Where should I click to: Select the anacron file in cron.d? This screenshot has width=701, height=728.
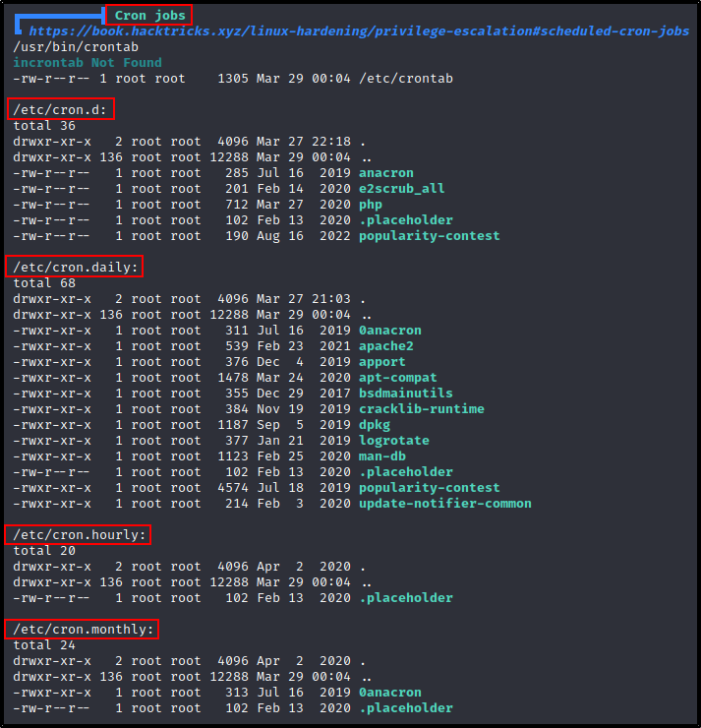coord(385,173)
